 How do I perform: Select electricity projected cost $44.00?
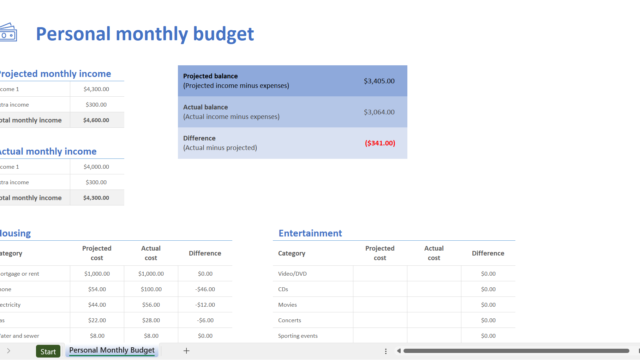click(x=97, y=304)
